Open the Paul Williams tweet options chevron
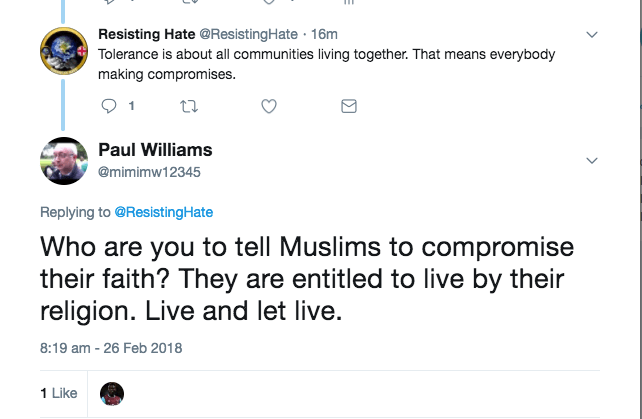The height and width of the screenshot is (419, 642). click(592, 161)
